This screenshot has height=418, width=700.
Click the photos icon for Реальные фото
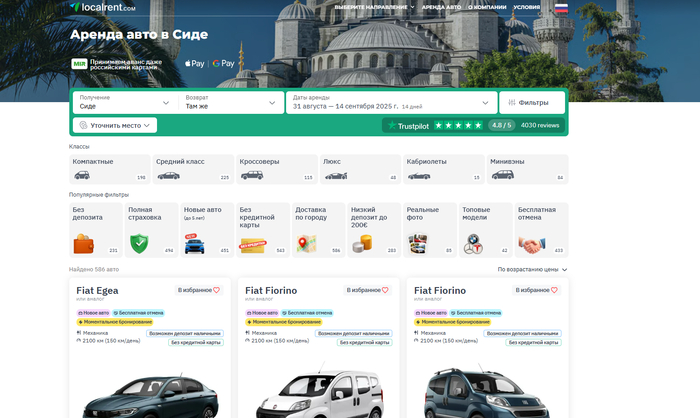tap(418, 244)
